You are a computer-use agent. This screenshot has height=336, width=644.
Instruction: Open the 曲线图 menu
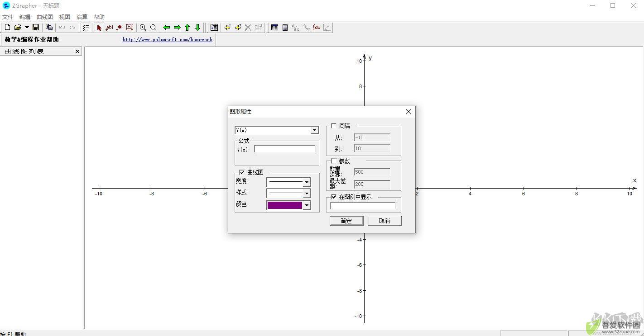(45, 17)
